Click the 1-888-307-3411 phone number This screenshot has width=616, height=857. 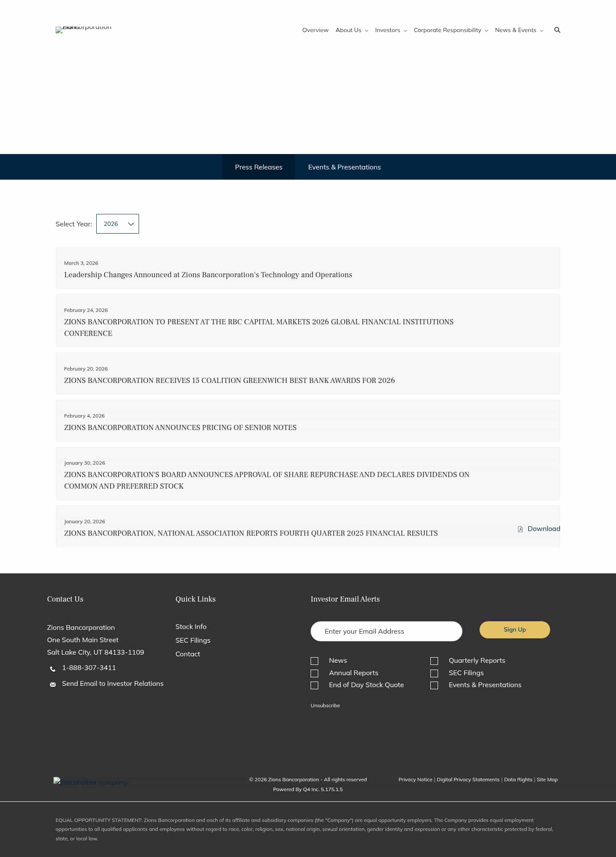pos(89,668)
